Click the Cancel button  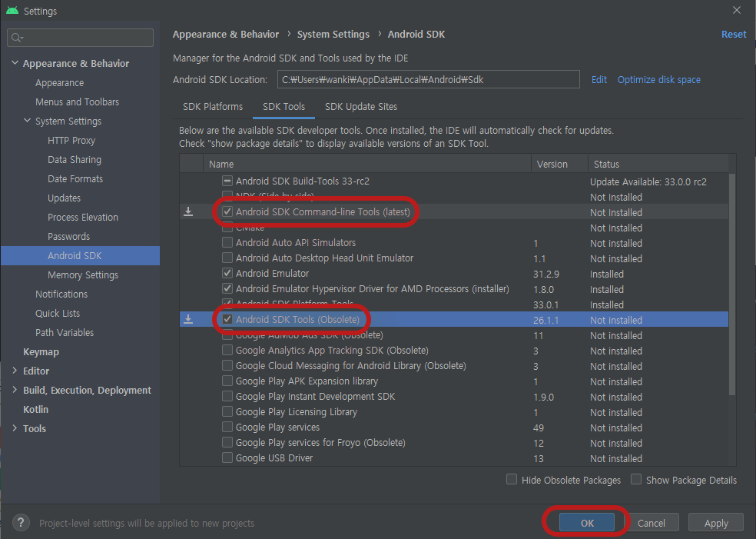(x=651, y=523)
